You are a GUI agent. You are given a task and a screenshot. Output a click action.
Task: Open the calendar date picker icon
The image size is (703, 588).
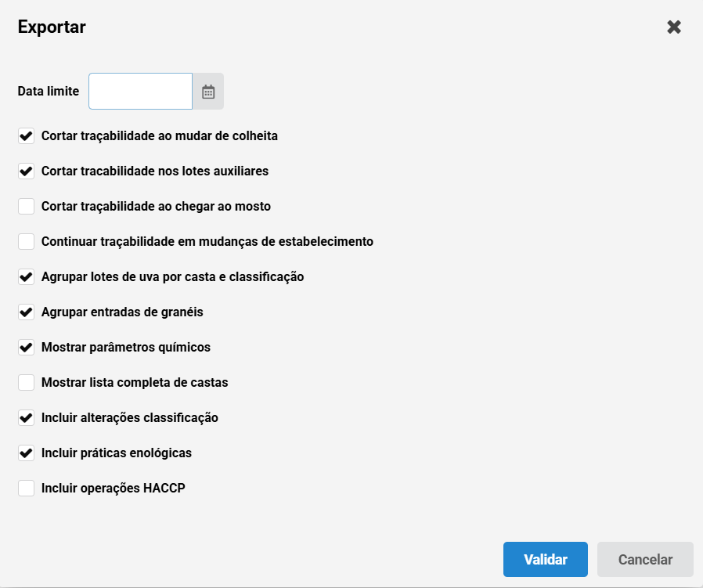(208, 92)
